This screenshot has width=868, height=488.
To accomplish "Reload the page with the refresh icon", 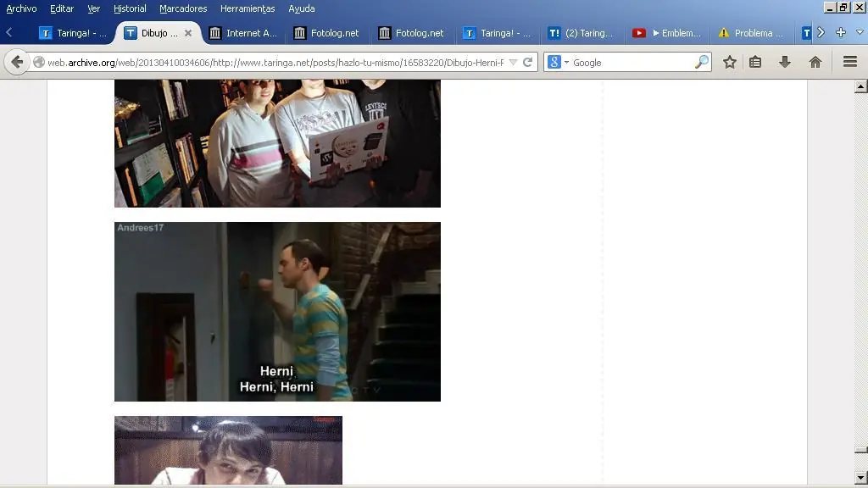I will (527, 63).
